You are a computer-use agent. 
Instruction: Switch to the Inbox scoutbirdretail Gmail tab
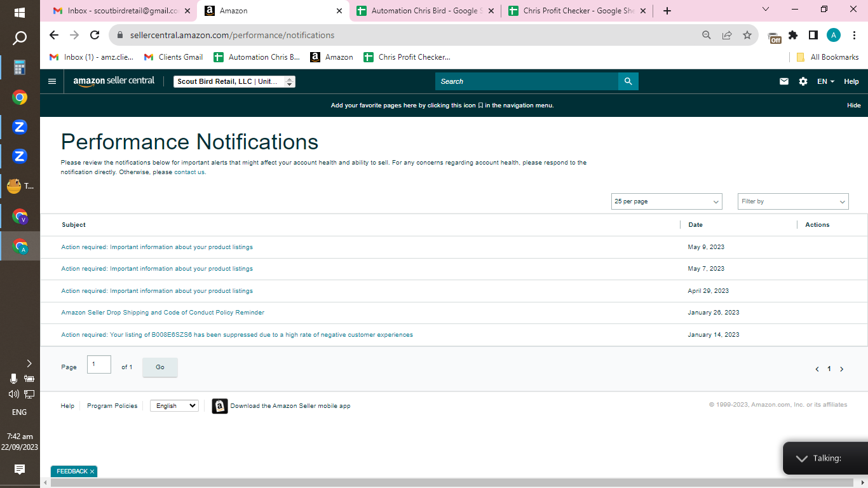coord(121,11)
